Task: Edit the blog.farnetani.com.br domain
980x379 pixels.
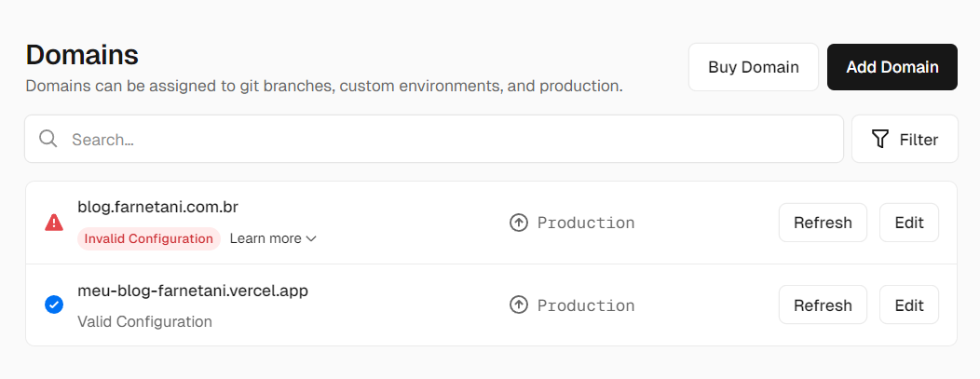Action: [909, 223]
